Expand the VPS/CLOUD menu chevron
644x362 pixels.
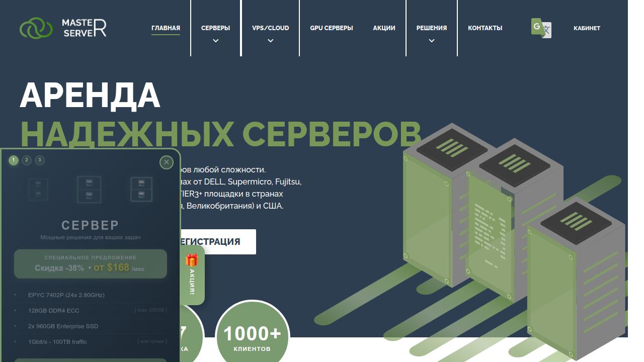click(271, 41)
